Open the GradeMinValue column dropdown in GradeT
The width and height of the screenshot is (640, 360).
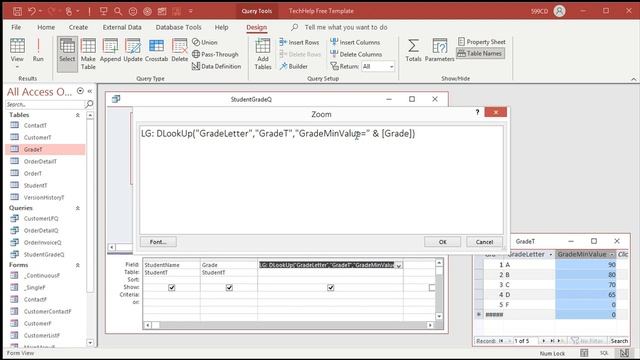pos(612,254)
